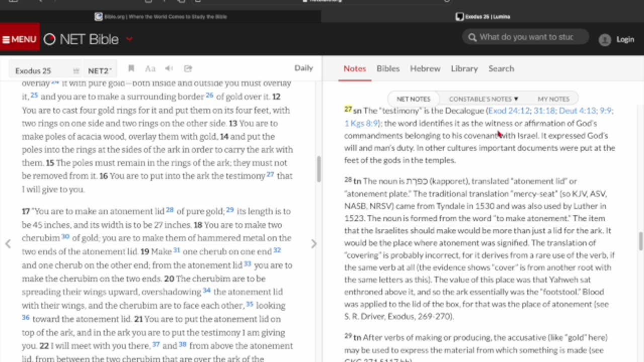Screen dimensions: 644x362
Task: Click the Deut 4:13 reference link
Action: 577,111
